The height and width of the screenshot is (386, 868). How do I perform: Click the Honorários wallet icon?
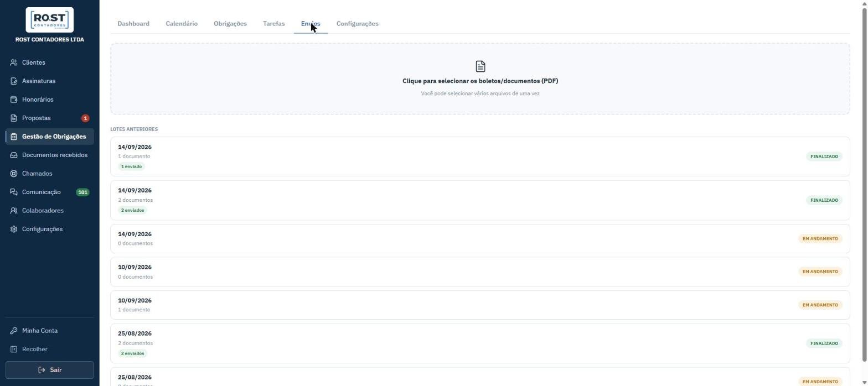14,100
